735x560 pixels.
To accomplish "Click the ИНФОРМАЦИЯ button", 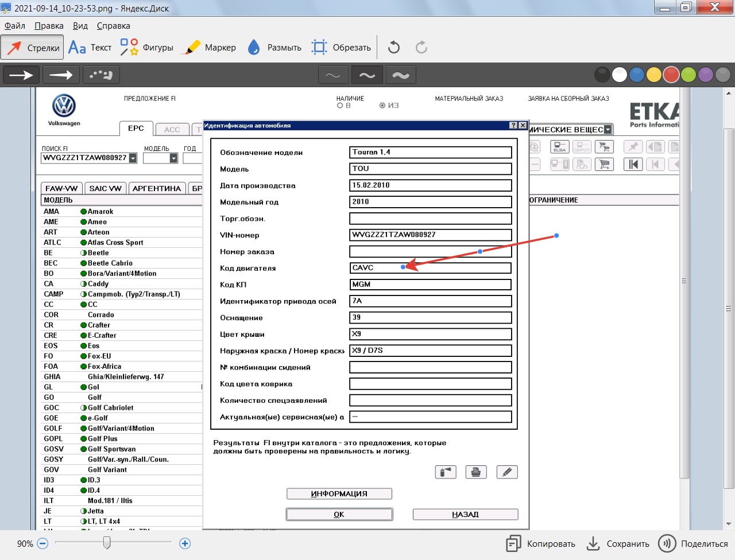I will click(339, 494).
